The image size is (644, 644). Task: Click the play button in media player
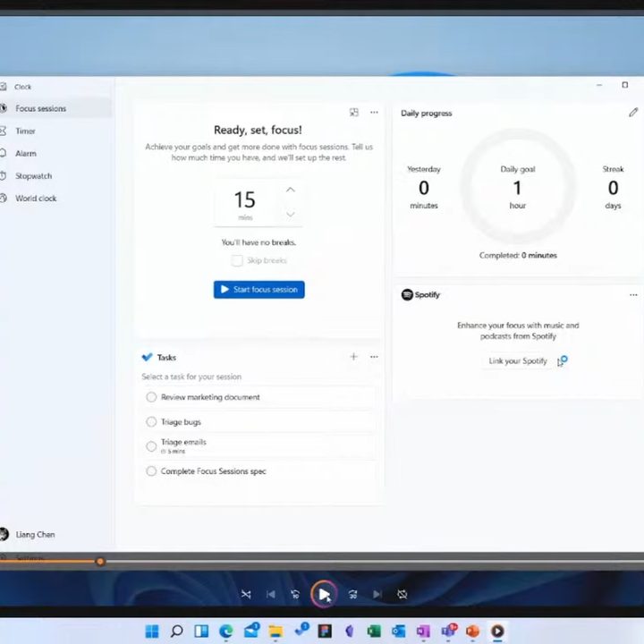pos(324,594)
